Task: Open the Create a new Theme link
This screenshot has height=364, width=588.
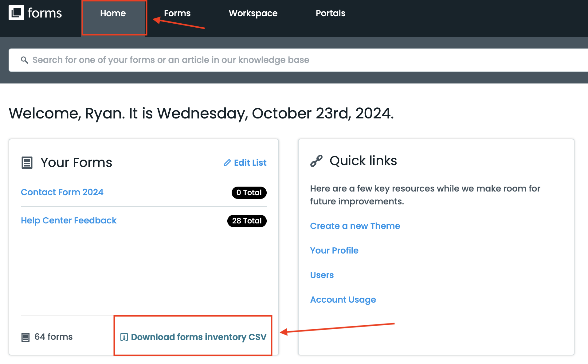Action: (x=355, y=226)
